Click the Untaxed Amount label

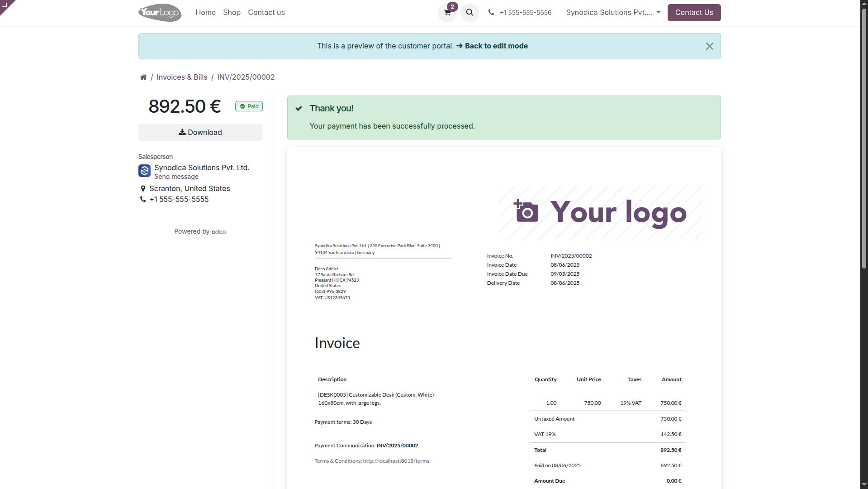pos(554,419)
